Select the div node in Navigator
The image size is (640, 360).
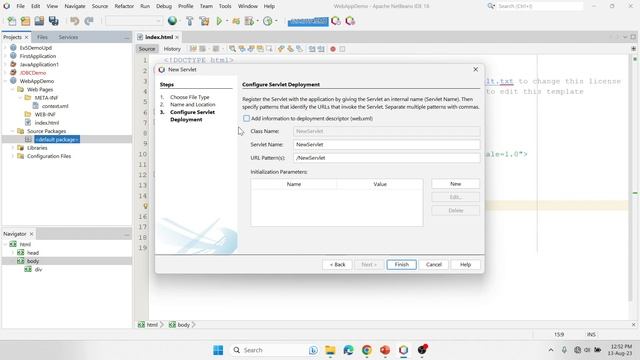pyautogui.click(x=38, y=269)
